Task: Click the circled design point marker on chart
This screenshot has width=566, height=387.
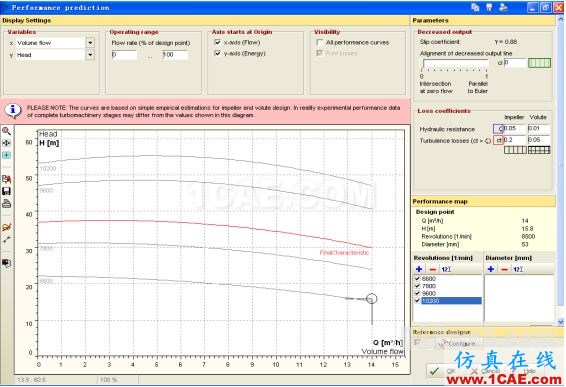Action: point(371,299)
